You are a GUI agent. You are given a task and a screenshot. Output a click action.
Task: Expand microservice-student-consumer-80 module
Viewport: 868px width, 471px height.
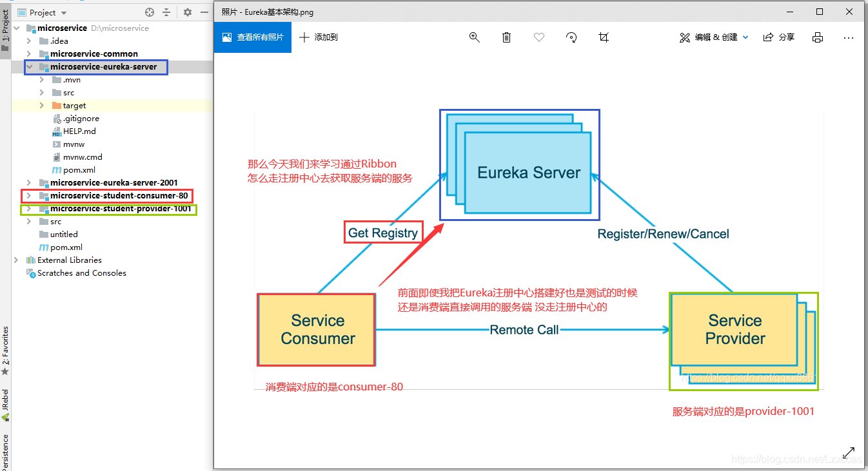(29, 196)
